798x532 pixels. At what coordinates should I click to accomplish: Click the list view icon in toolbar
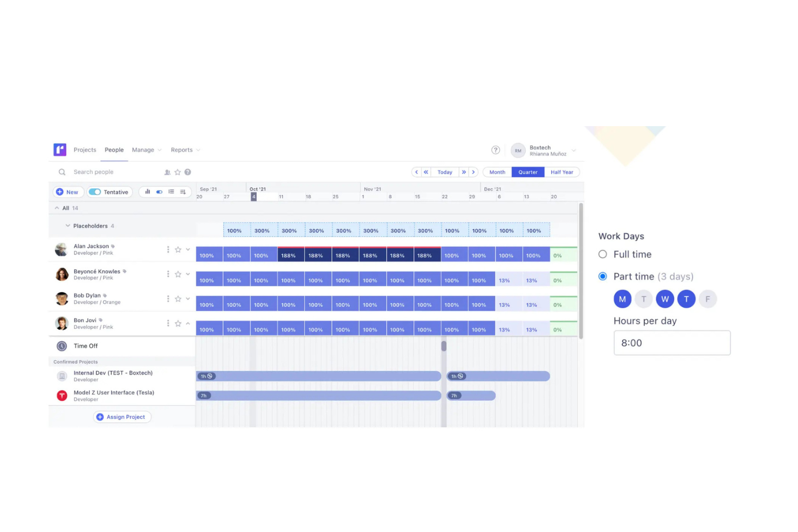171,191
